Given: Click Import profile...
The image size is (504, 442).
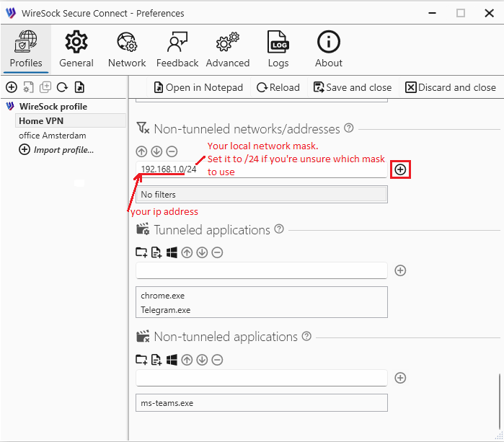Looking at the screenshot, I should click(x=56, y=150).
